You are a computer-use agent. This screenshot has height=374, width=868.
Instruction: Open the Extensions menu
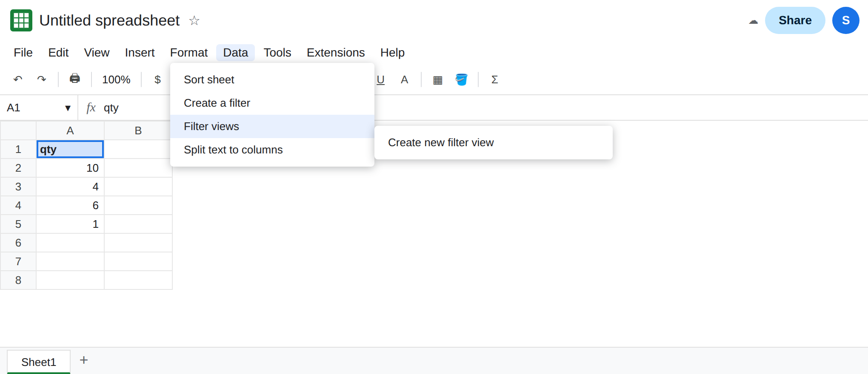[x=336, y=53]
